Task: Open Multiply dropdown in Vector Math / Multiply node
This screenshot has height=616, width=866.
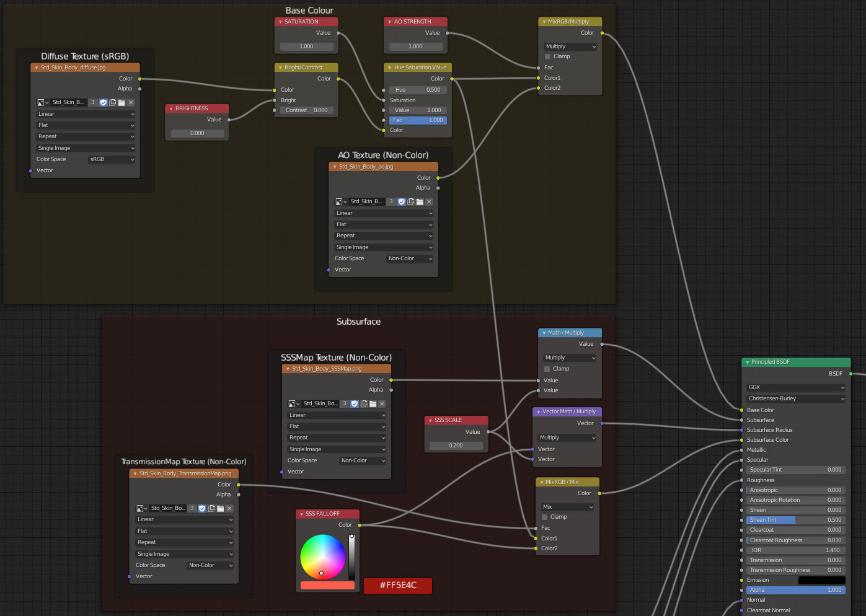Action: (x=567, y=438)
